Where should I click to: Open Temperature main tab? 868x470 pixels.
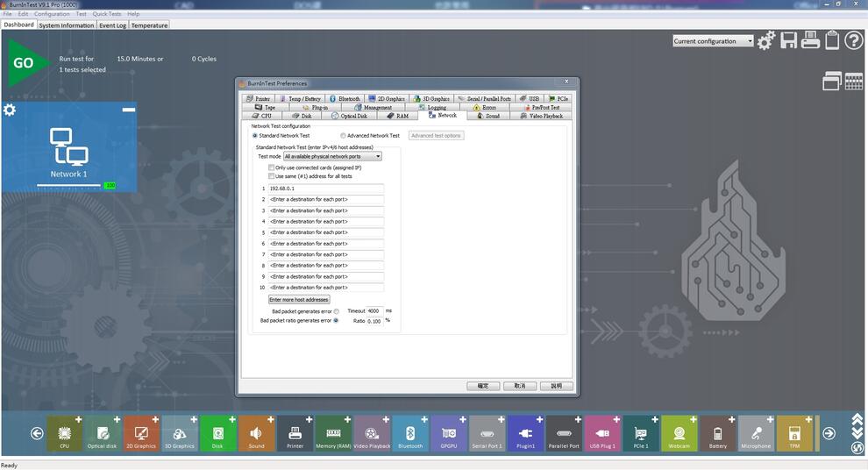(x=149, y=25)
